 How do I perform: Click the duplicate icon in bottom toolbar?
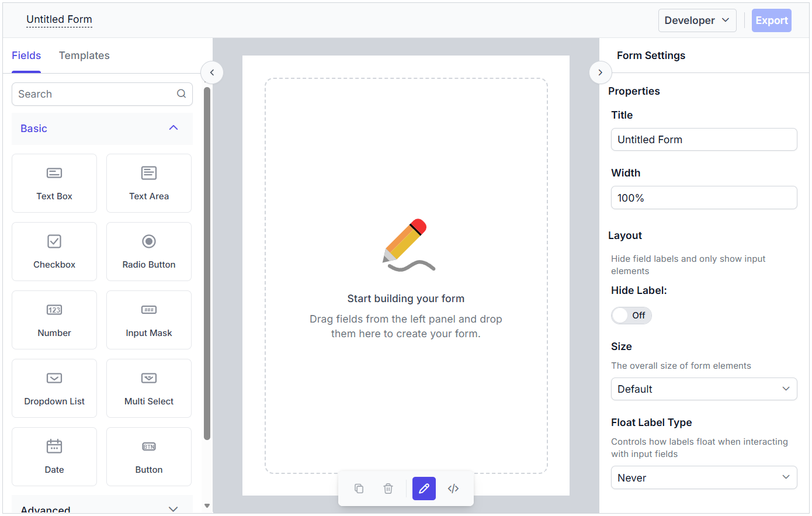pyautogui.click(x=359, y=489)
